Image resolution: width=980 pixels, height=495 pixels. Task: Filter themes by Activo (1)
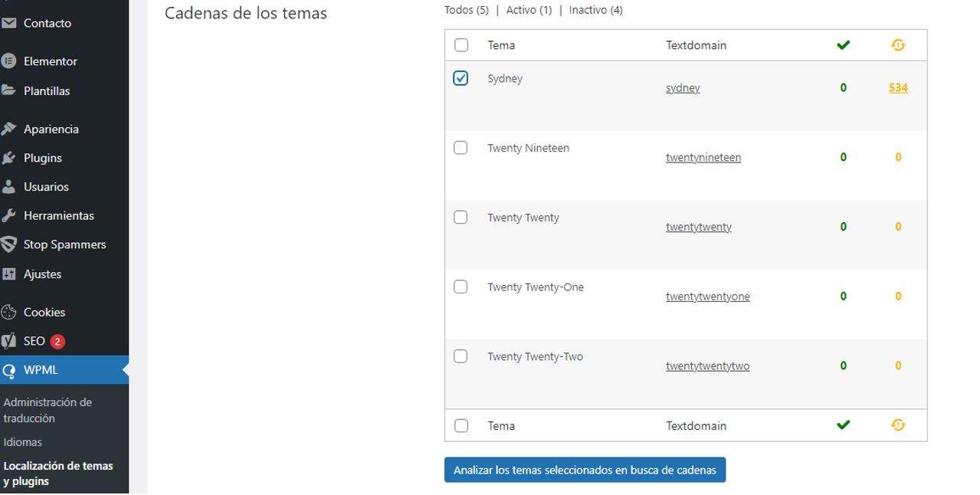coord(529,10)
